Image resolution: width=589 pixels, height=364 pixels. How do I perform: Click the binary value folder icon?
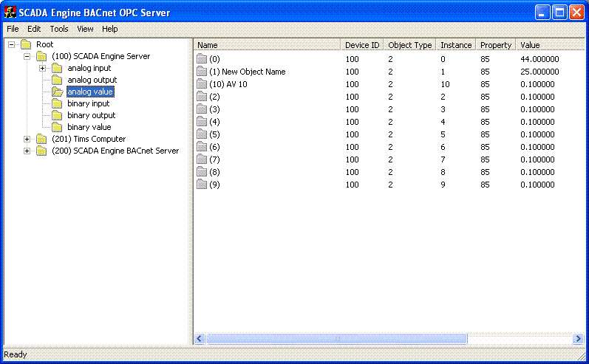click(57, 127)
